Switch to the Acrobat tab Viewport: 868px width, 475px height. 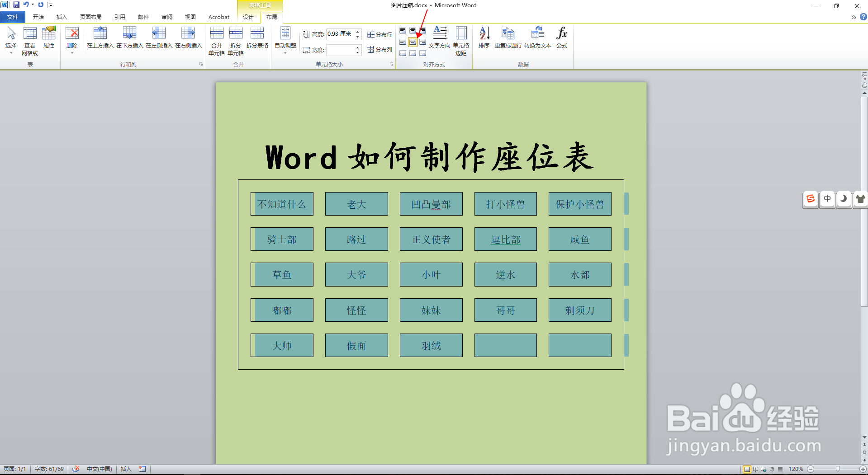(219, 17)
